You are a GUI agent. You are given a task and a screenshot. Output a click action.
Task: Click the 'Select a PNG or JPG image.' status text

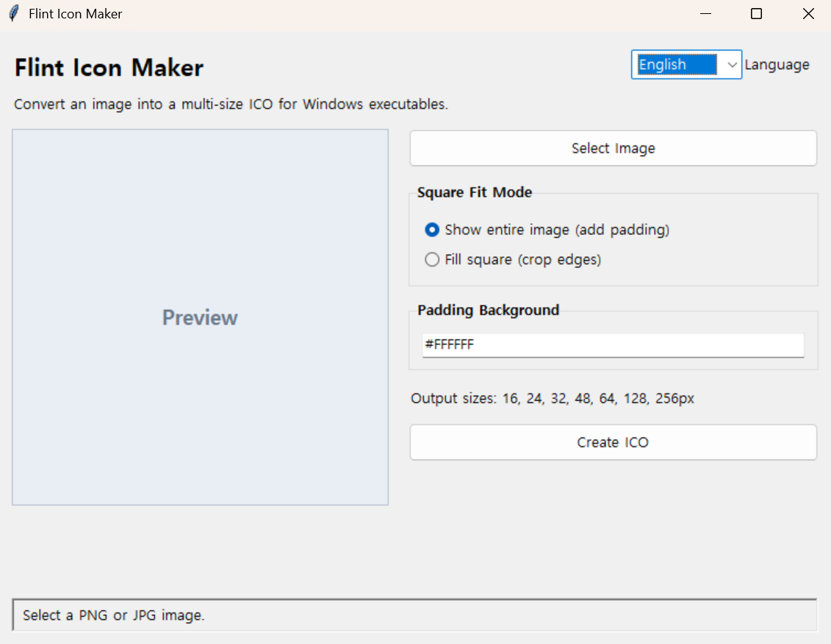[113, 615]
